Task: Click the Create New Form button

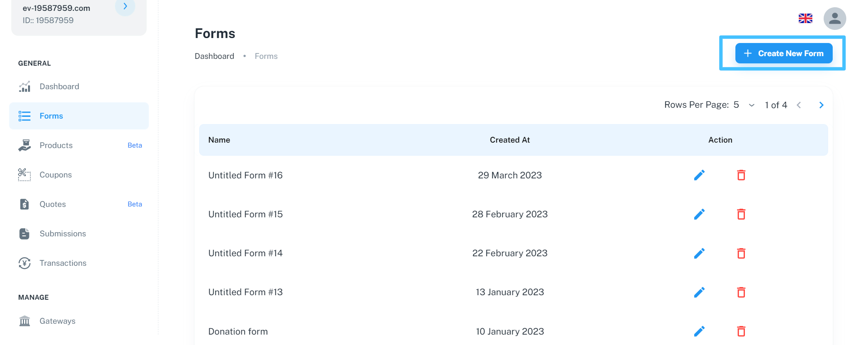Action: click(783, 53)
